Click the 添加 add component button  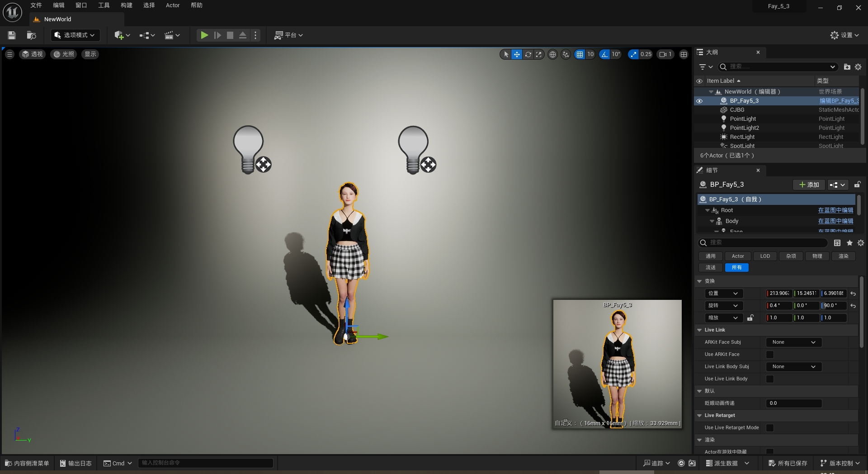[809, 185]
